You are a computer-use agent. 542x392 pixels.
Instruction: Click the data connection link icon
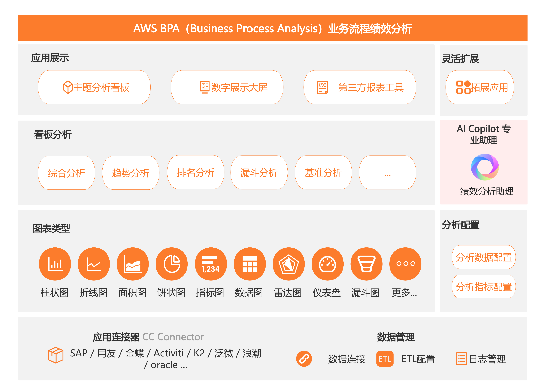pos(304,359)
